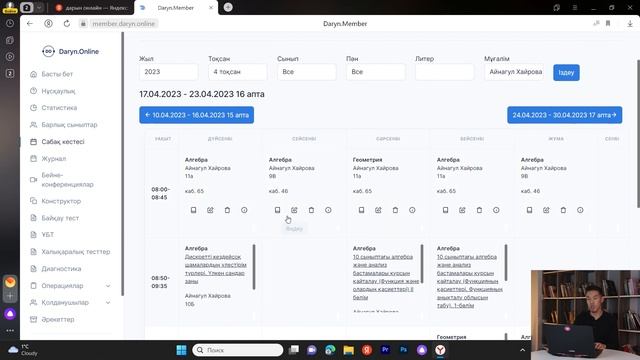This screenshot has height=360, width=640.
Task: Open Photoshop from taskbar
Action: click(x=404, y=350)
